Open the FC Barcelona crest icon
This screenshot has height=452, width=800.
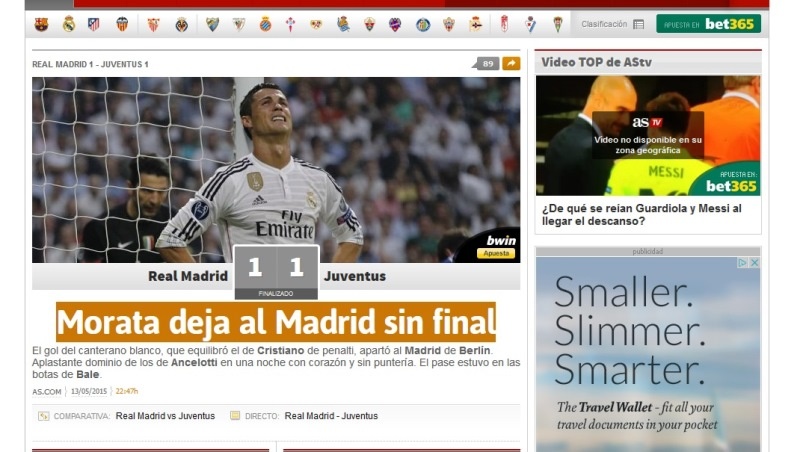coord(41,24)
